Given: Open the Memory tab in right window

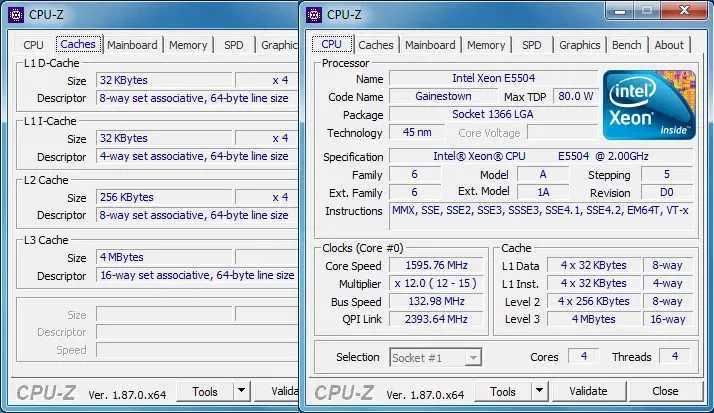Looking at the screenshot, I should [486, 45].
